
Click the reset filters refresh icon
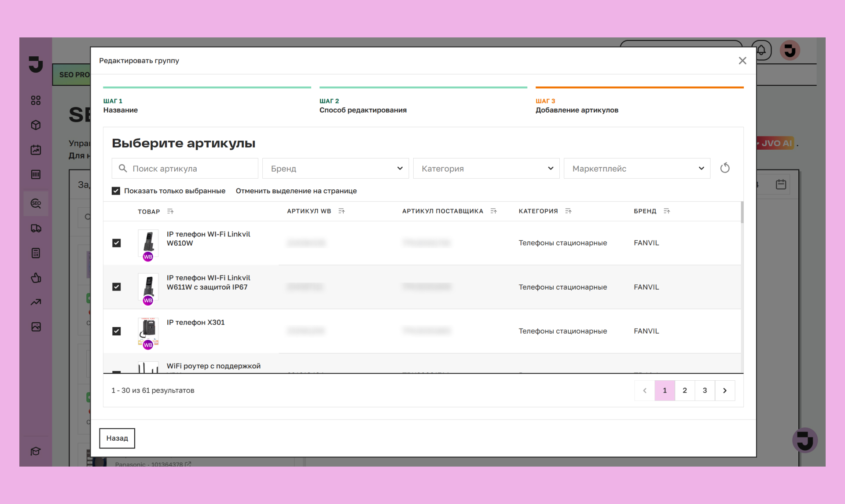[724, 168]
